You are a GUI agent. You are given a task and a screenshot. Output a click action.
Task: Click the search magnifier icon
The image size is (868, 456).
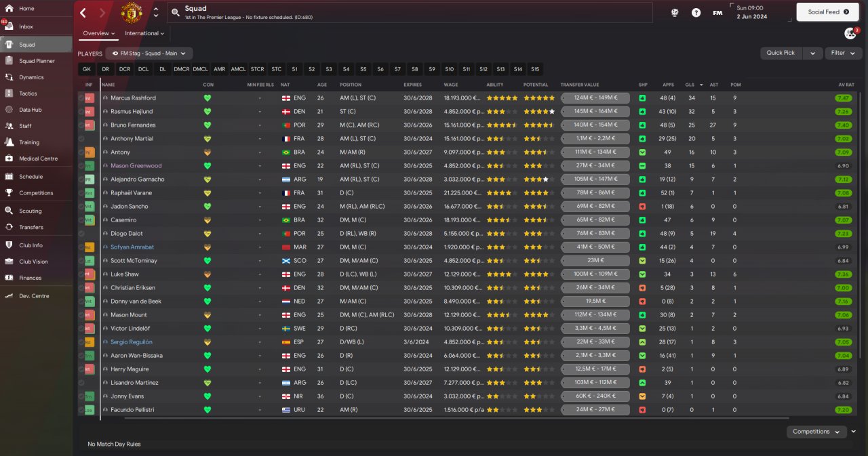[175, 12]
